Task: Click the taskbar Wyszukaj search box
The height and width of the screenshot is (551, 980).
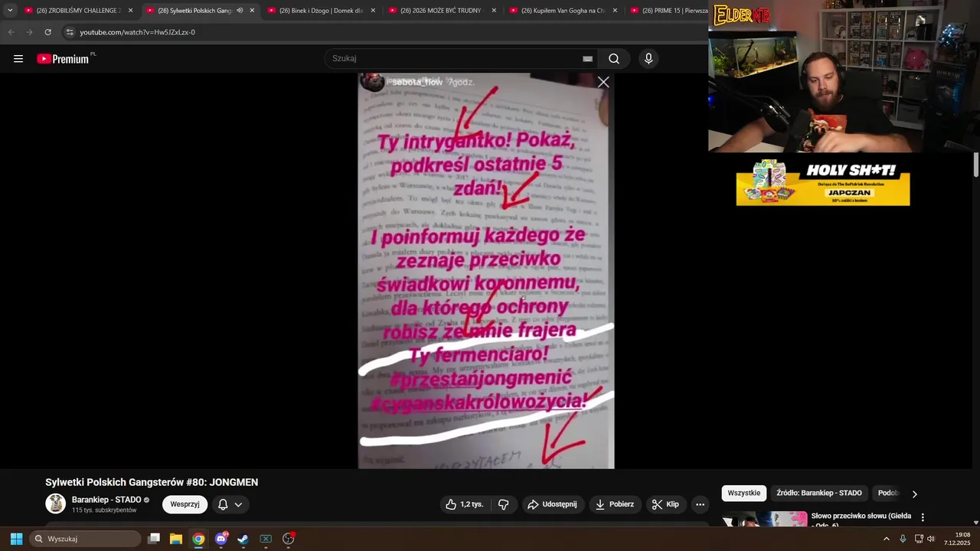Action: coord(86,539)
